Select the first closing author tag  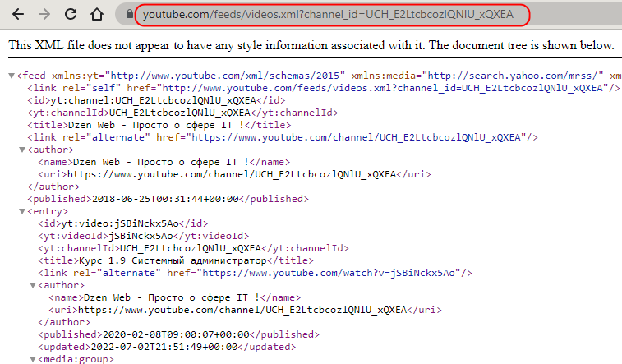point(53,187)
